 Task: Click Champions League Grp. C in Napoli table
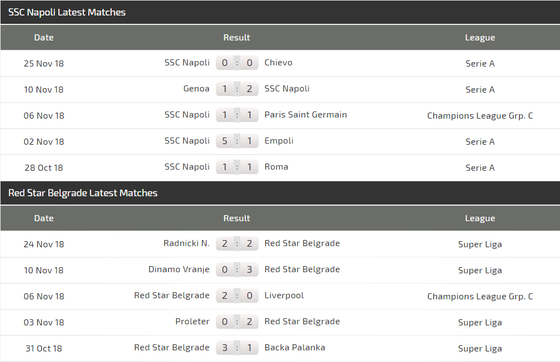click(x=480, y=116)
